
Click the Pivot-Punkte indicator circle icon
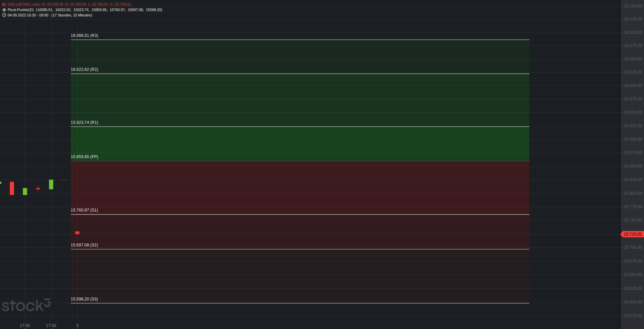click(x=4, y=10)
